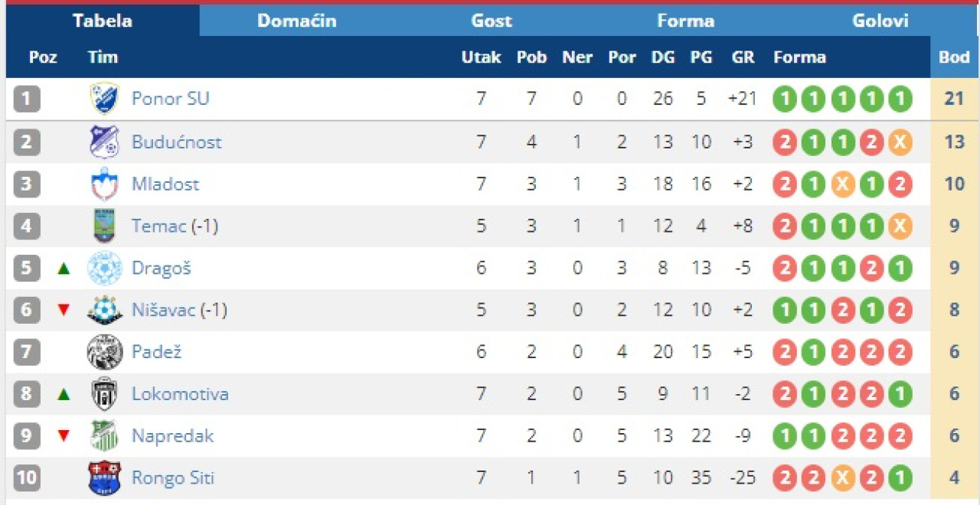Click the Nišavac team crest
Image resolution: width=980 pixels, height=505 pixels.
tap(104, 310)
